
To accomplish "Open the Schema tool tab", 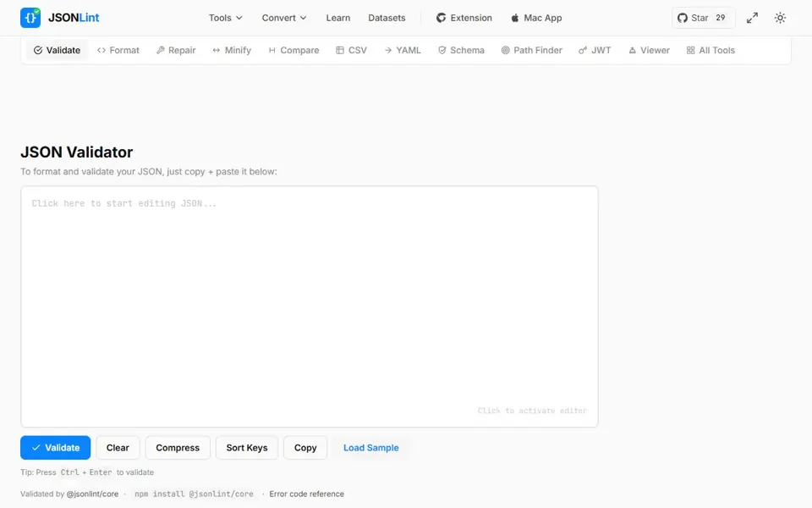I will (461, 50).
